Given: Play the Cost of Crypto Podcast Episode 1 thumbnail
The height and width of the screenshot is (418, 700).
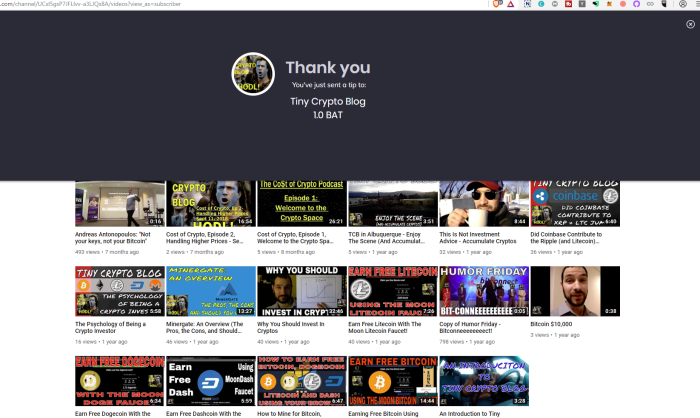Looking at the screenshot, I should pos(301,204).
